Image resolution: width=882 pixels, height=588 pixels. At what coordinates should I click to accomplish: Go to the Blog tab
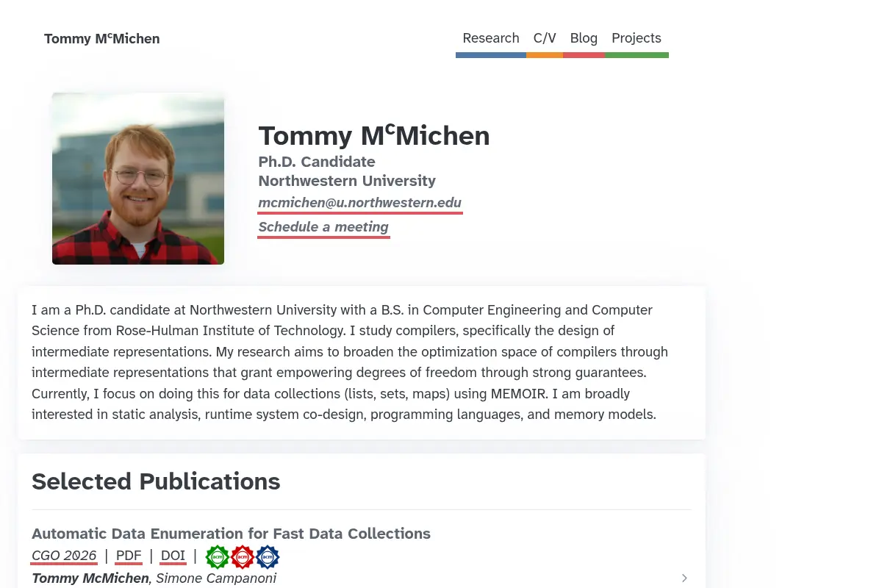(584, 38)
